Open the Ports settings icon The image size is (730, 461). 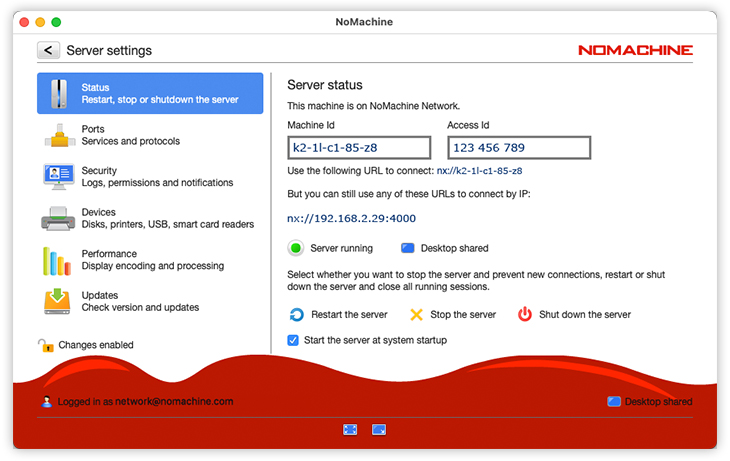(x=59, y=135)
